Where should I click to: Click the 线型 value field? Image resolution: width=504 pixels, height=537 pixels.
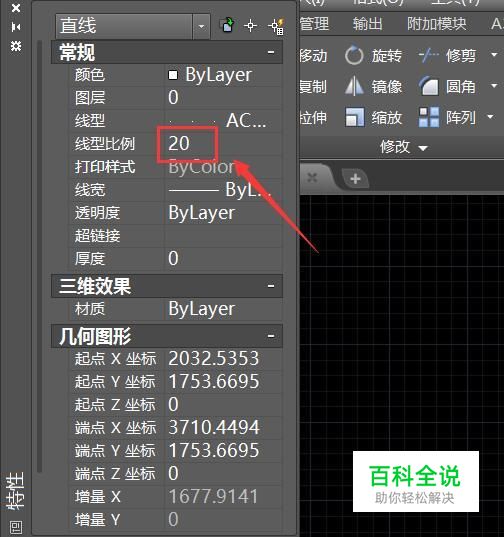223,121
